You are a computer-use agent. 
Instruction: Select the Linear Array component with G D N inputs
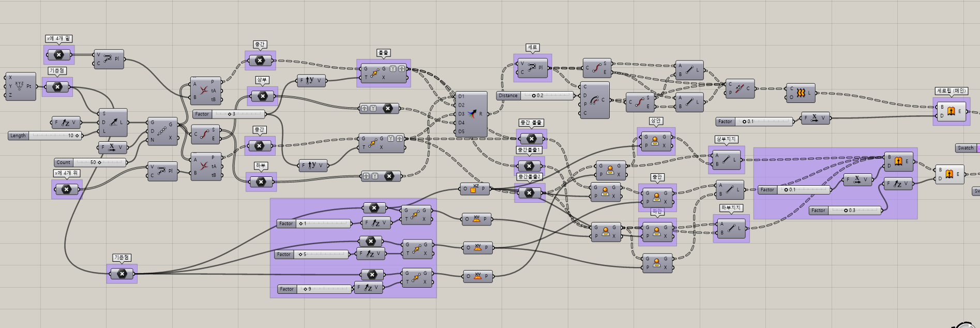click(162, 131)
